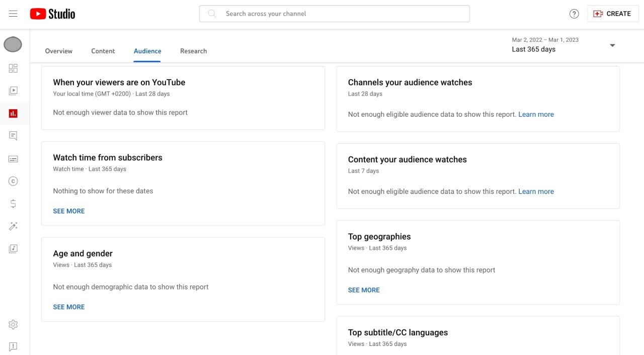Click SEE MORE under Top geographies
The width and height of the screenshot is (644, 355).
coord(364,290)
